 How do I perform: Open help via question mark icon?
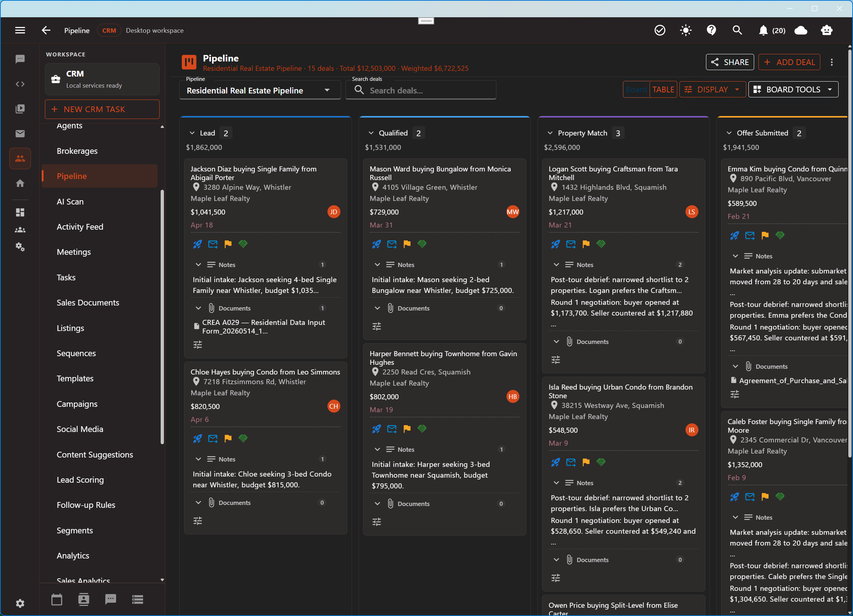[x=711, y=31]
